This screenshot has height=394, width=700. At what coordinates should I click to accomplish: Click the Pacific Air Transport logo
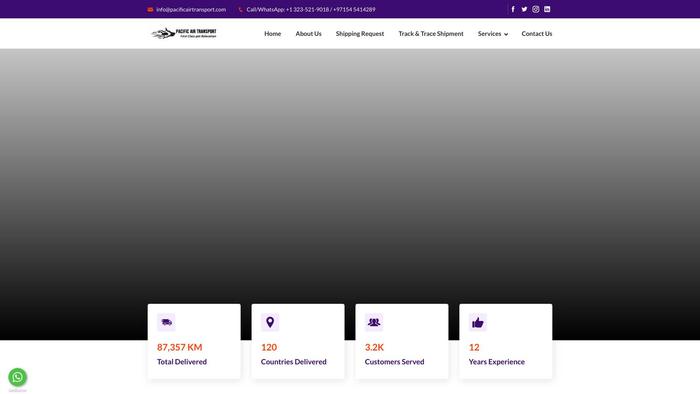point(183,33)
